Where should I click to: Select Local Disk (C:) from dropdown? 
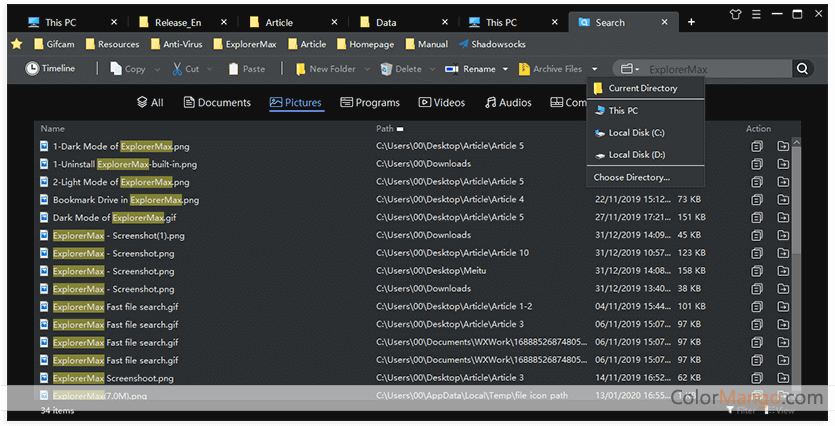click(636, 133)
